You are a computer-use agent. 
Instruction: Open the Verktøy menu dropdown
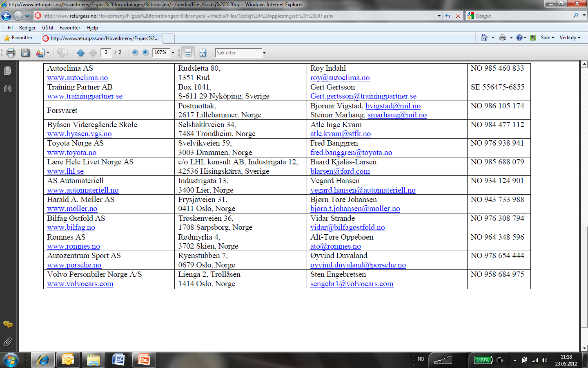click(570, 38)
